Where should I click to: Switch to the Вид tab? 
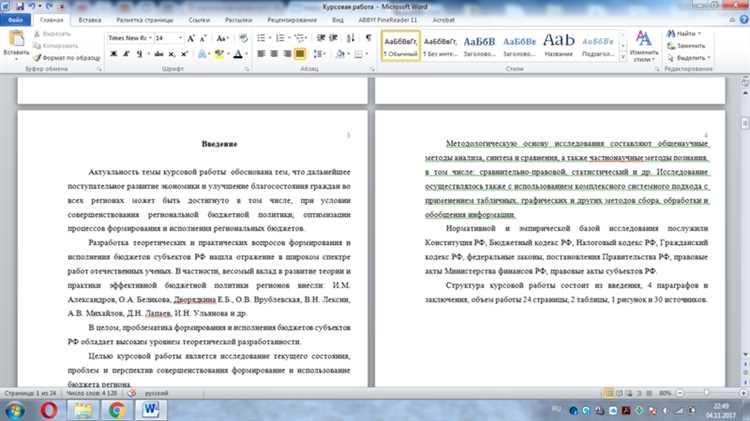click(338, 20)
